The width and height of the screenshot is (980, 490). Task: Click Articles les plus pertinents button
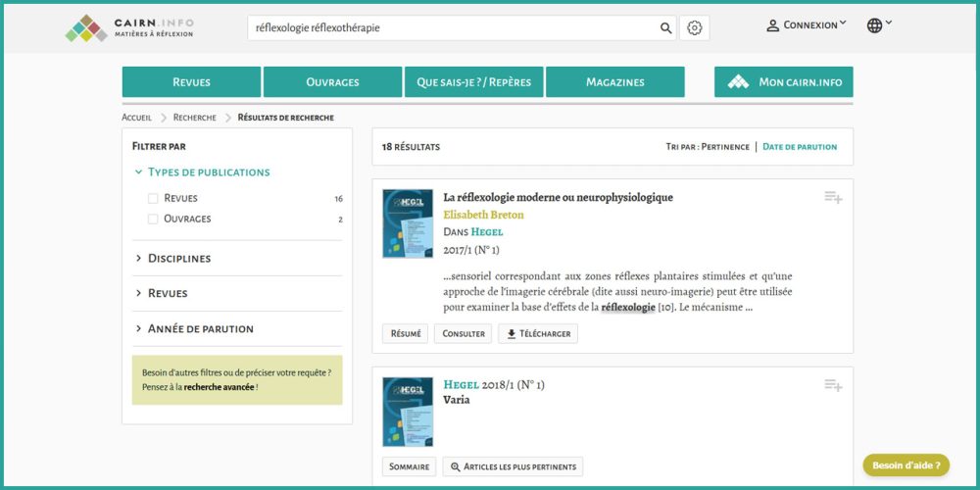pyautogui.click(x=513, y=466)
